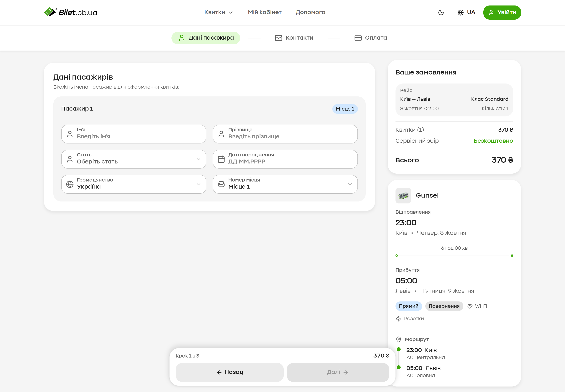565x392 pixels.
Task: Select the Оплата step
Action: [371, 38]
